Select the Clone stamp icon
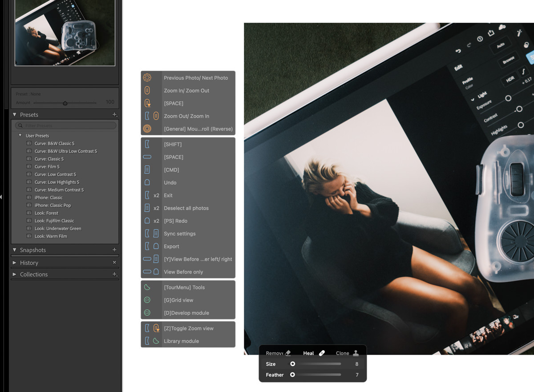Image resolution: width=534 pixels, height=392 pixels. pyautogui.click(x=355, y=353)
